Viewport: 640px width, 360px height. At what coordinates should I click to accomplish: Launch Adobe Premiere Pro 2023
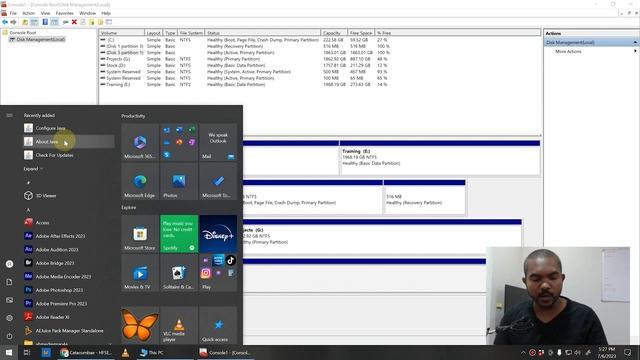69,303
